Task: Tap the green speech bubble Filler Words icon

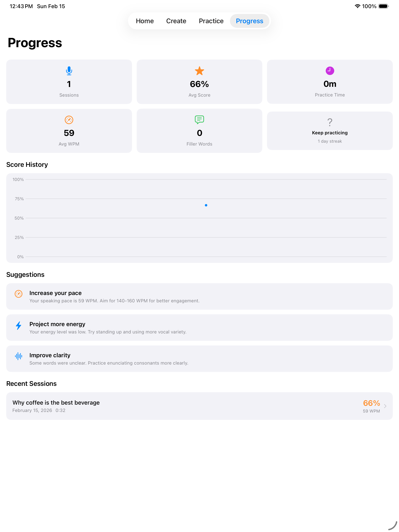Action: pos(199,120)
